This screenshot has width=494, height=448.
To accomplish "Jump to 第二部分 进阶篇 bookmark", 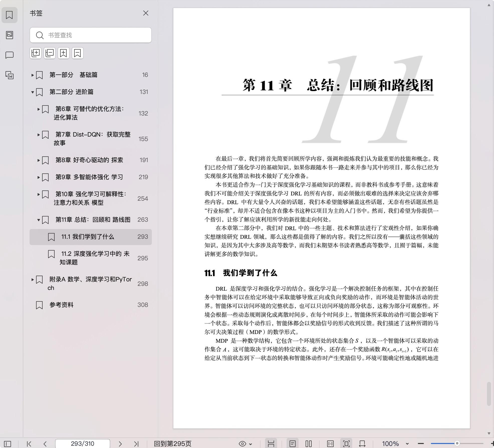I will click(90, 92).
